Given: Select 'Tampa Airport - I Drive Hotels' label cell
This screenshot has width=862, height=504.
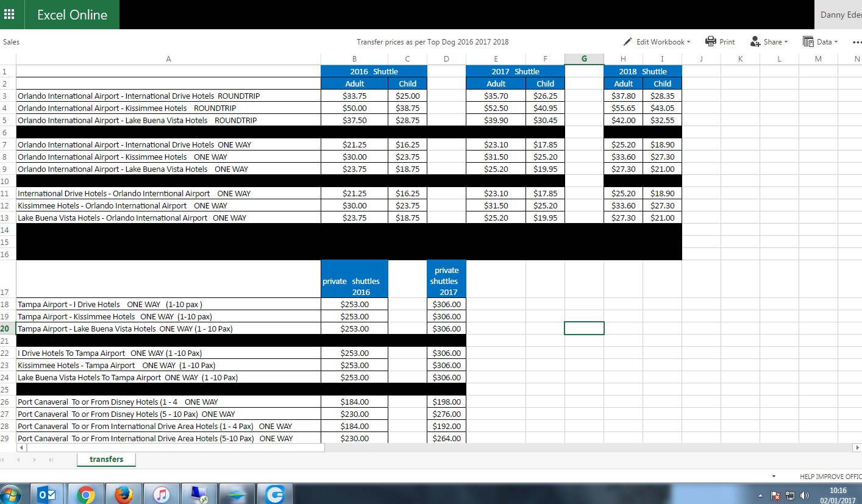Looking at the screenshot, I should pos(169,304).
